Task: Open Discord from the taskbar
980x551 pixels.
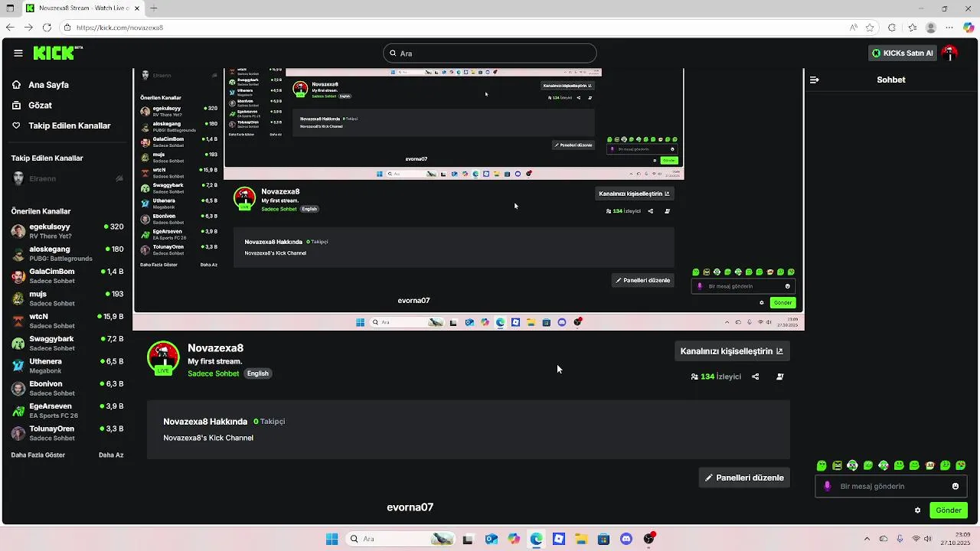Action: pyautogui.click(x=626, y=539)
